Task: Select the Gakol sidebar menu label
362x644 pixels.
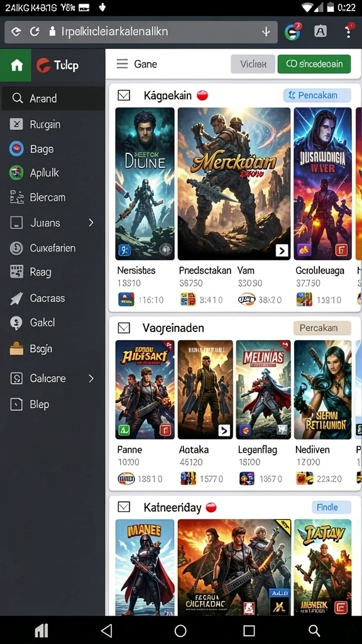Action: coord(42,323)
